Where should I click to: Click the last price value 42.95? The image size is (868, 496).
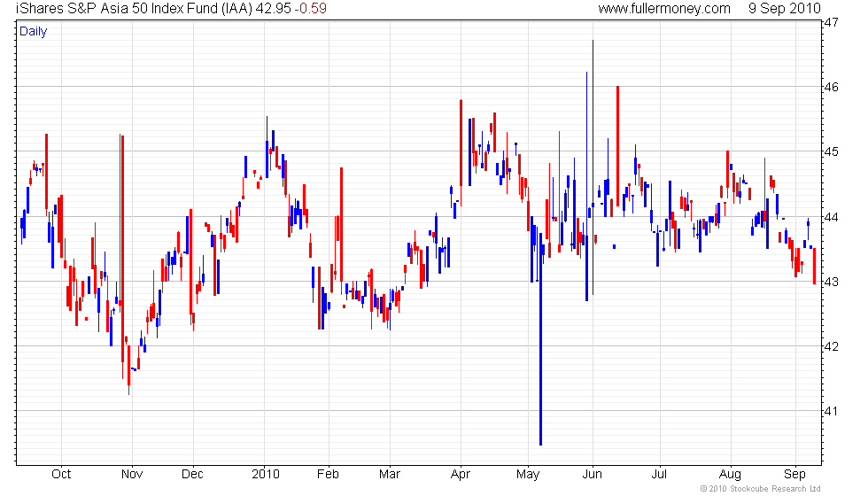(273, 8)
